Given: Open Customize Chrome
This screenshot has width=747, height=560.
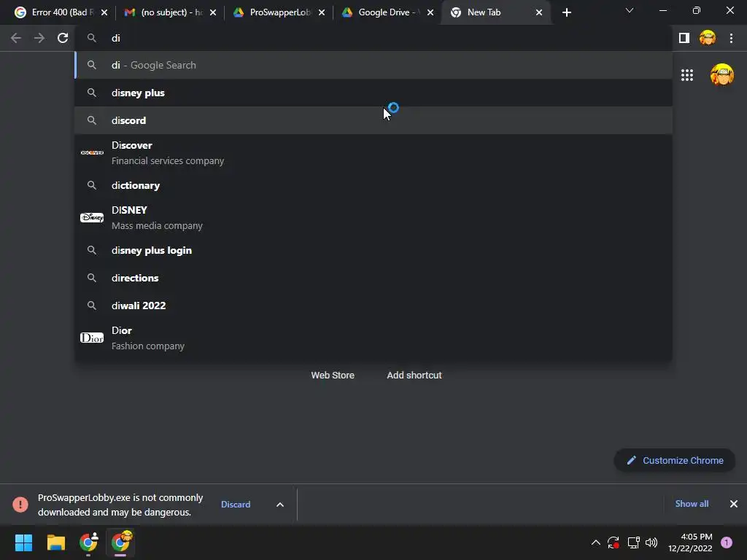Looking at the screenshot, I should click(675, 461).
